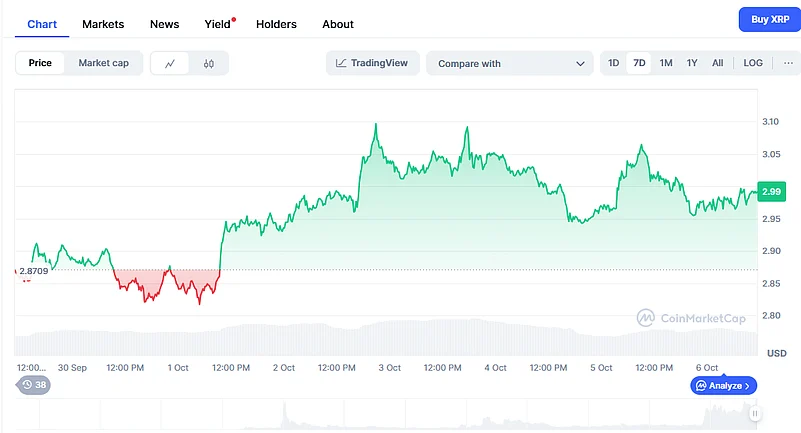Expand the Compare with dropdown
This screenshot has height=433, width=801.
click(x=509, y=63)
